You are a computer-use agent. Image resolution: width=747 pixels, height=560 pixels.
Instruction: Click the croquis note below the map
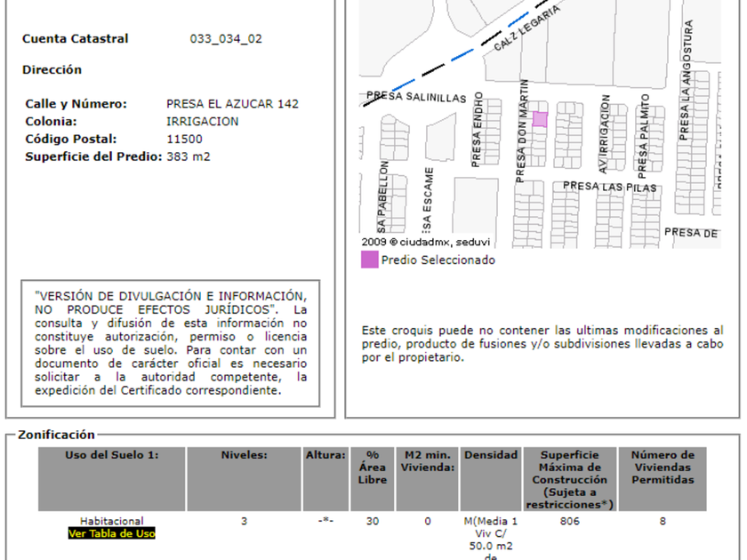542,344
